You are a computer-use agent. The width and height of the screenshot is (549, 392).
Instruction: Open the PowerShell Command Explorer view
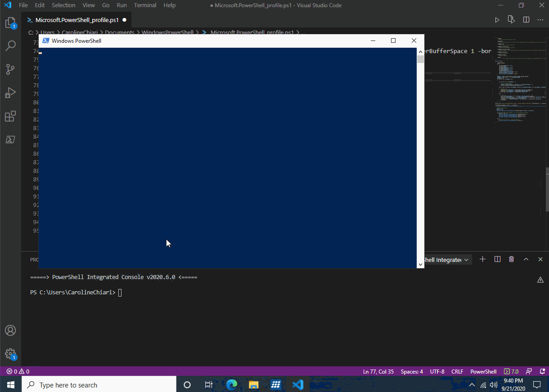click(10, 140)
